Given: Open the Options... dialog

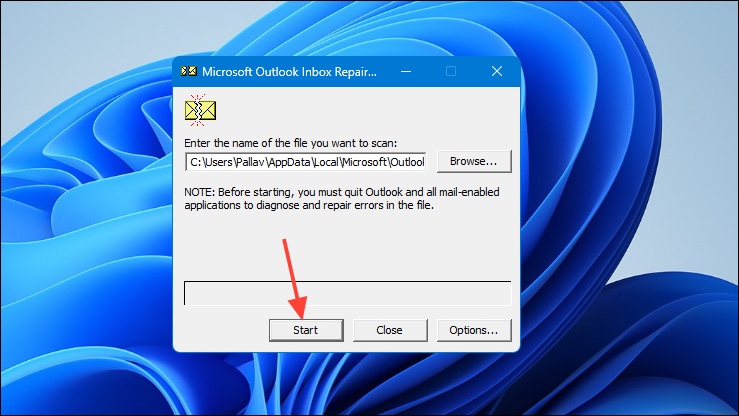Looking at the screenshot, I should [x=474, y=330].
